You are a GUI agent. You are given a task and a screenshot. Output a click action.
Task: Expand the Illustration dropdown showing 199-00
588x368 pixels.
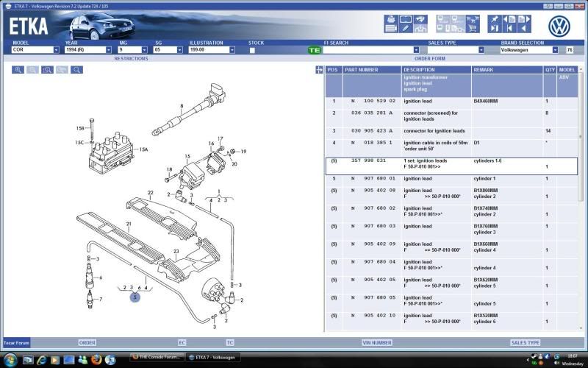pos(232,50)
